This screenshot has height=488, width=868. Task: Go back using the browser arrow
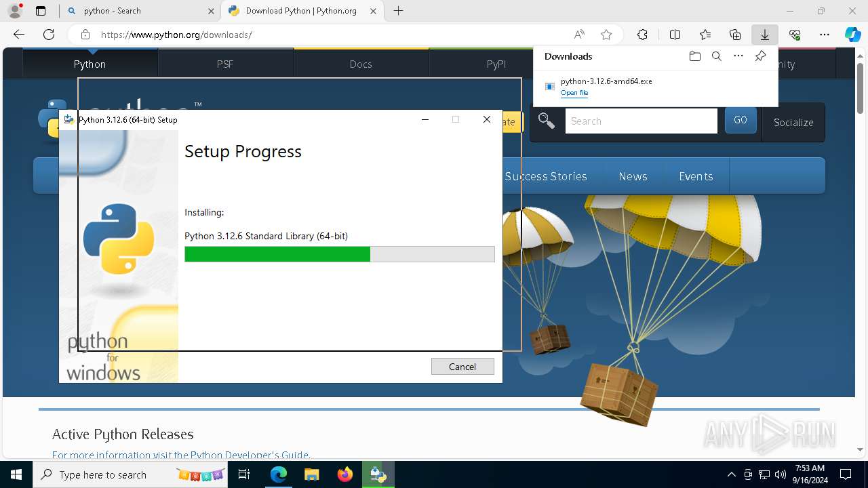(19, 35)
